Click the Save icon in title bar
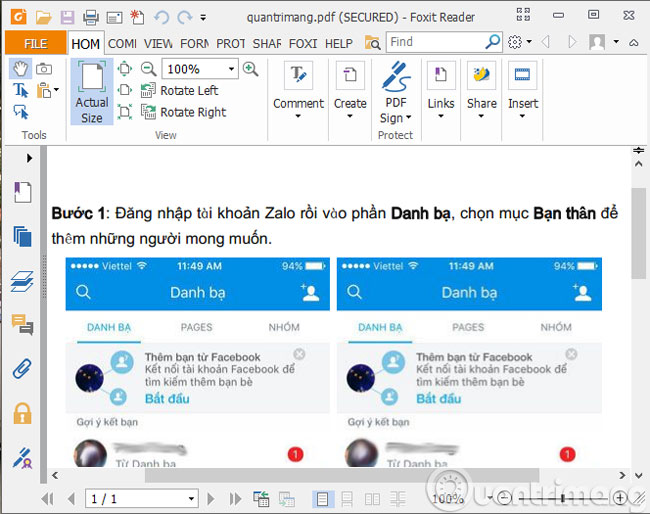The width and height of the screenshot is (650, 514). [x=67, y=17]
